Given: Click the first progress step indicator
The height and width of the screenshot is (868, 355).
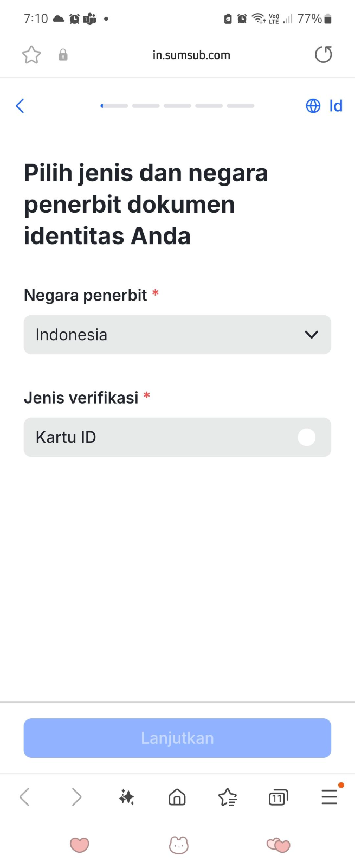Looking at the screenshot, I should pyautogui.click(x=114, y=106).
